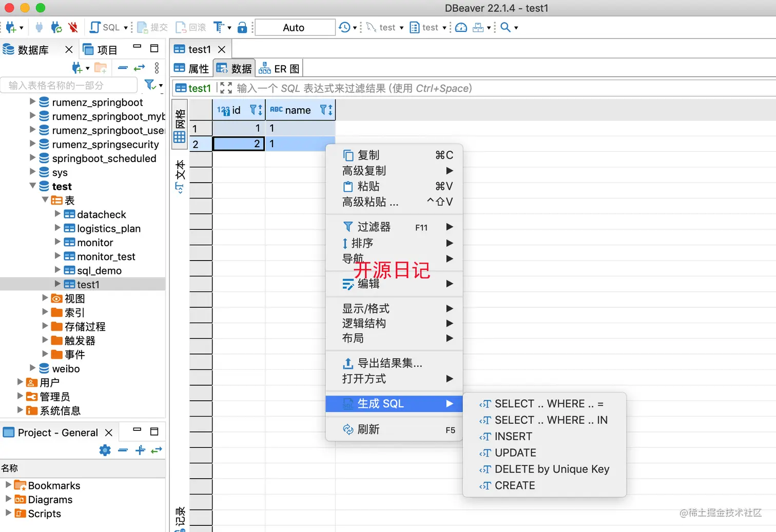Expand the sys database node
The width and height of the screenshot is (776, 532).
coord(33,172)
